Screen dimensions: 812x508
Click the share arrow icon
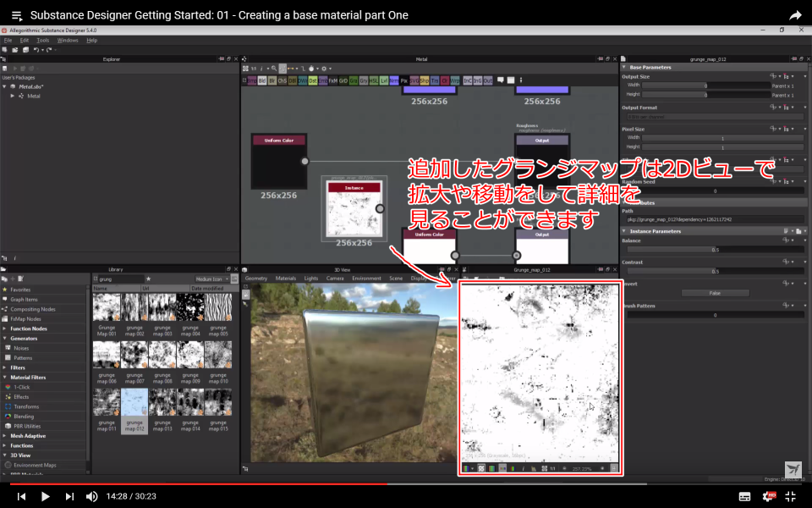795,15
